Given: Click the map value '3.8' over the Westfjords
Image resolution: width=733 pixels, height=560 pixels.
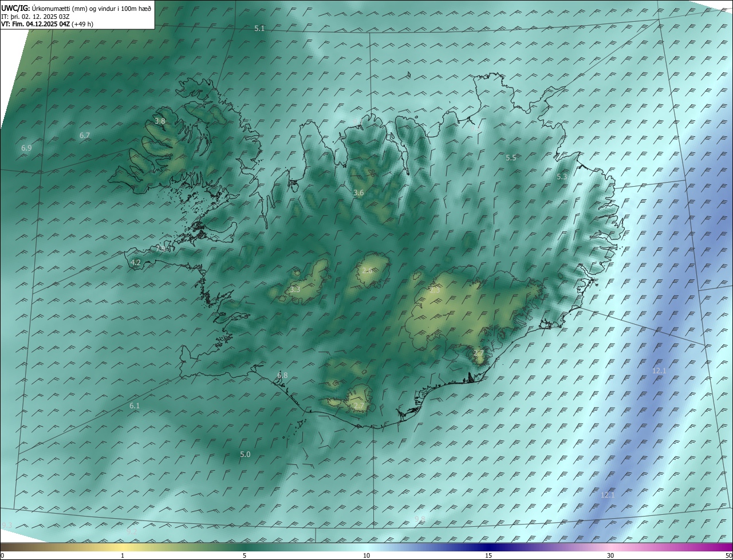Looking at the screenshot, I should point(160,121).
